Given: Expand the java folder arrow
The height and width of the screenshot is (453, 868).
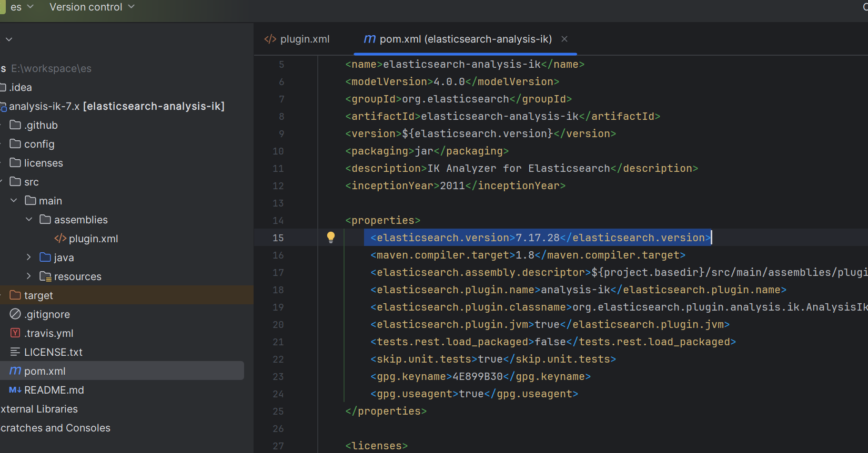Looking at the screenshot, I should [29, 258].
